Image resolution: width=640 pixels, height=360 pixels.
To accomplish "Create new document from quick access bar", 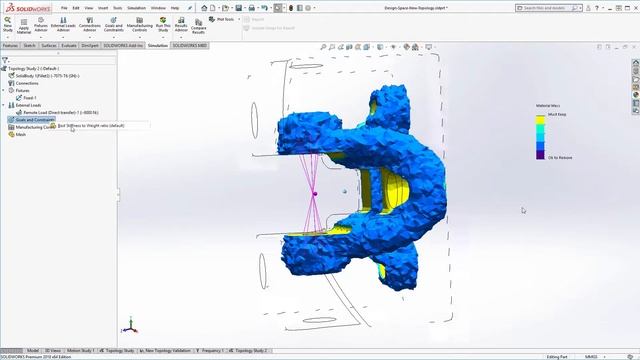I will pos(213,8).
